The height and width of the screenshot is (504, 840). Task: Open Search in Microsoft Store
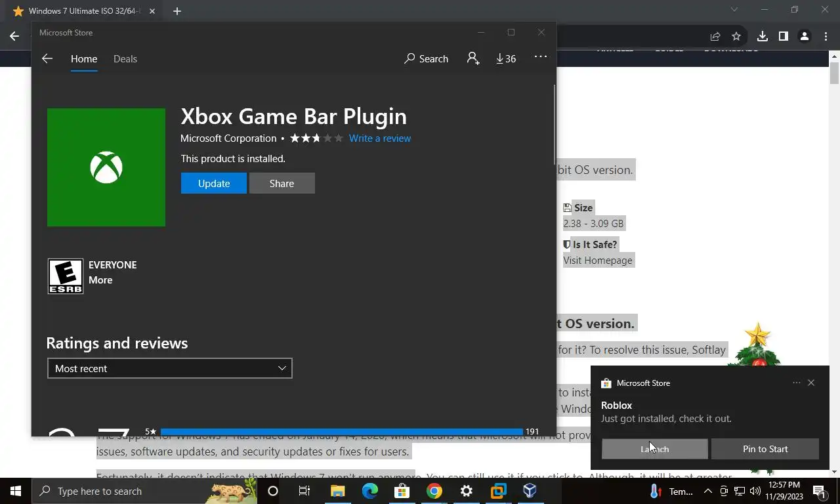point(427,58)
